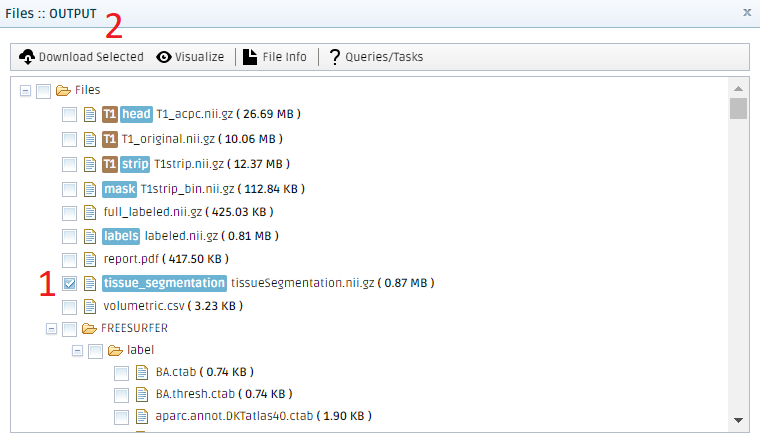Click the file icon beside BA.ctab
The image size is (760, 442).
click(x=142, y=372)
